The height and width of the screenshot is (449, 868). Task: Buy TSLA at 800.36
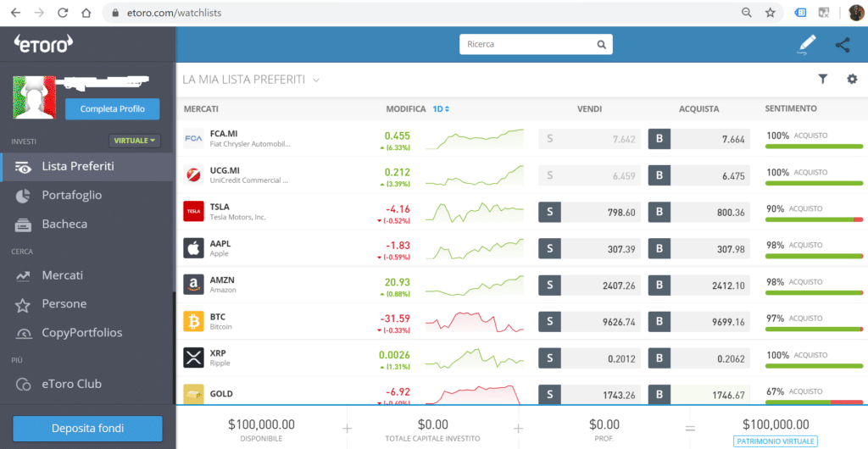click(x=699, y=212)
